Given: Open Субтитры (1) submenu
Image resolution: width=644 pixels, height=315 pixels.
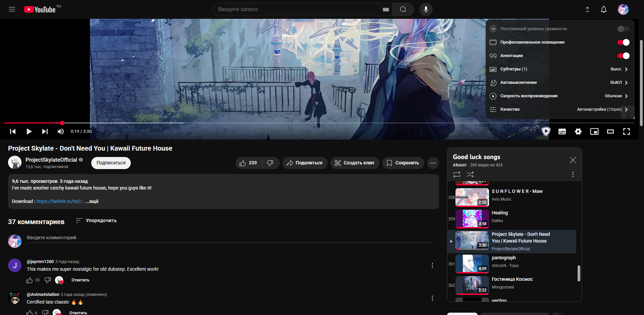Looking at the screenshot, I should 559,69.
